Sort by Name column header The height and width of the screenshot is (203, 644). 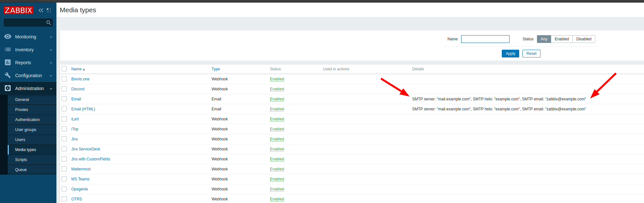[x=78, y=69]
